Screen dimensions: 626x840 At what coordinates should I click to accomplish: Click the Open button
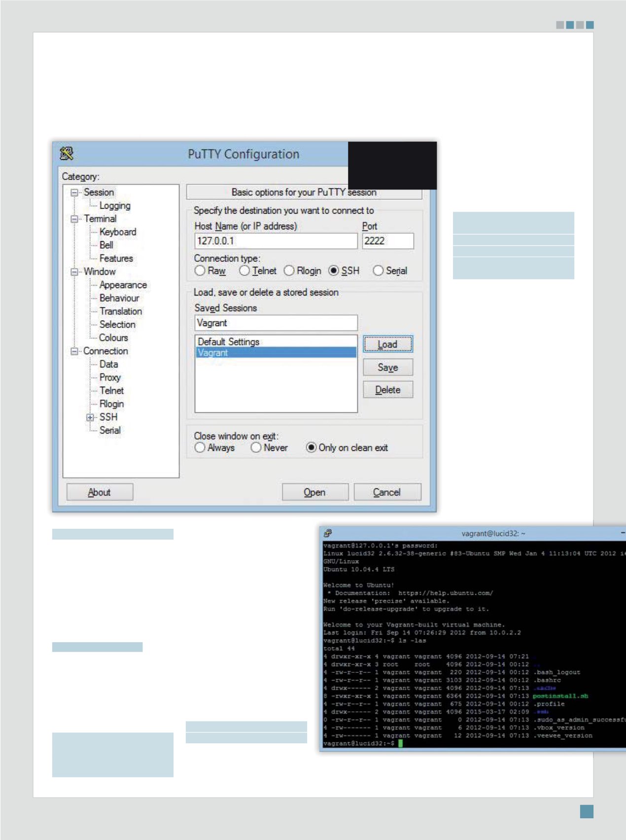[315, 492]
